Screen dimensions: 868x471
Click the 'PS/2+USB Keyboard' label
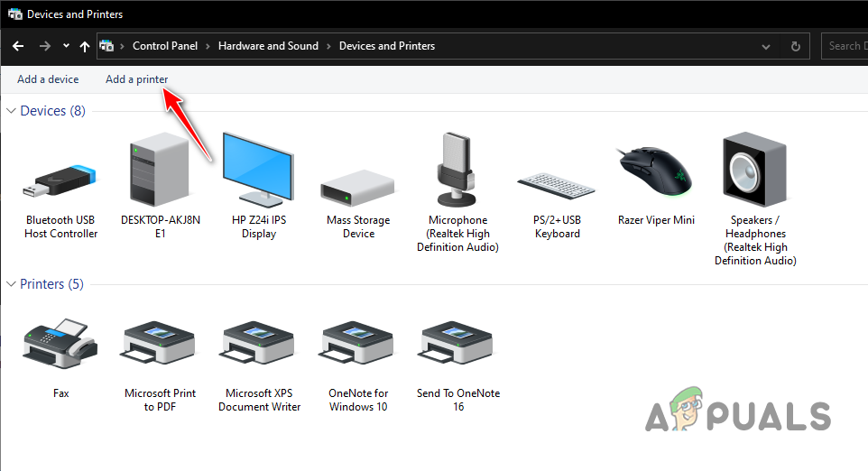pos(557,226)
